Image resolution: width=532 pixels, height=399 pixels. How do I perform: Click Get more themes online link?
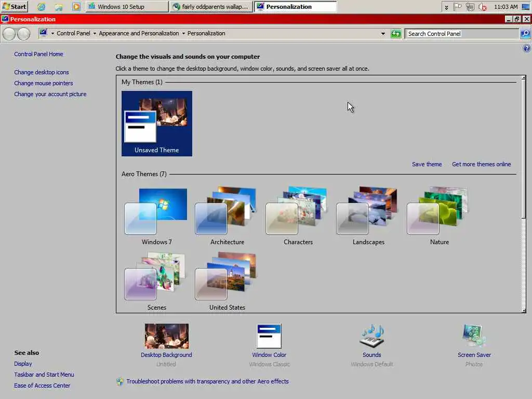[x=482, y=164]
